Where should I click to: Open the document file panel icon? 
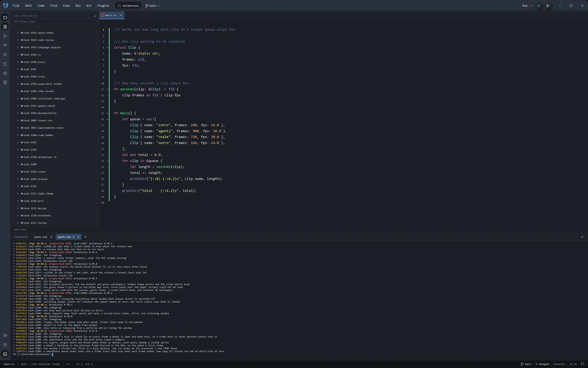coord(5,27)
